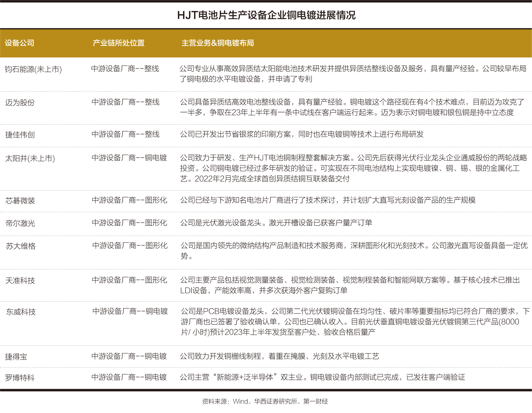
Task: Select the 天准科技 description mentioning LDI设备
Action: pyautogui.click(x=350, y=285)
